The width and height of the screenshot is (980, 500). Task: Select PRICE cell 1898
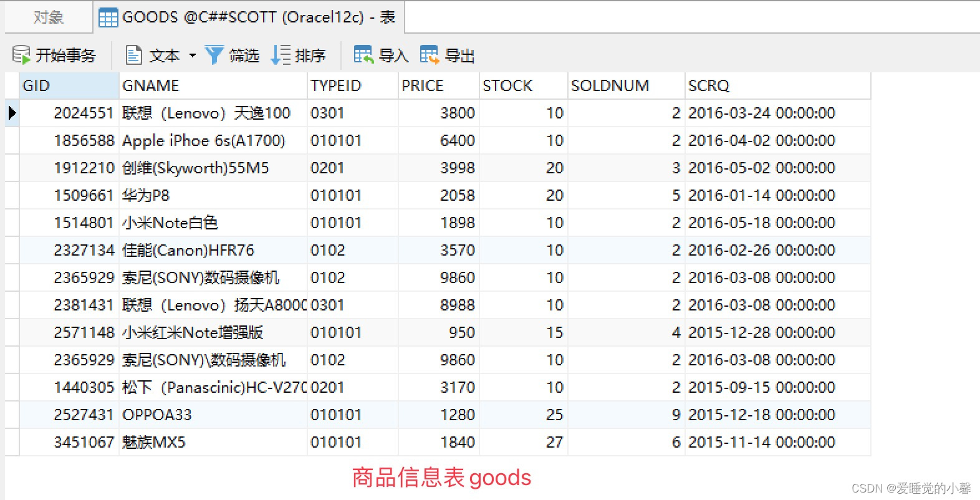point(439,223)
